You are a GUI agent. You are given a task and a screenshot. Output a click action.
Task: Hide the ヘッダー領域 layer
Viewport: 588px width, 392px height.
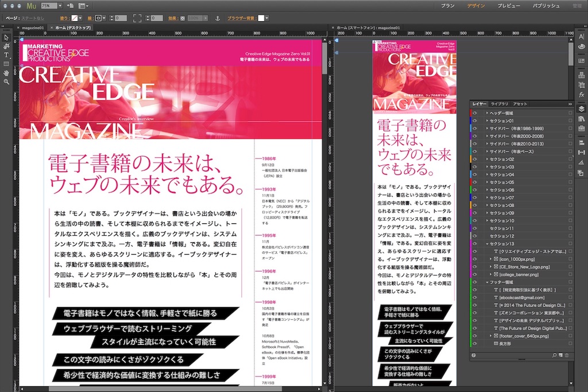475,113
